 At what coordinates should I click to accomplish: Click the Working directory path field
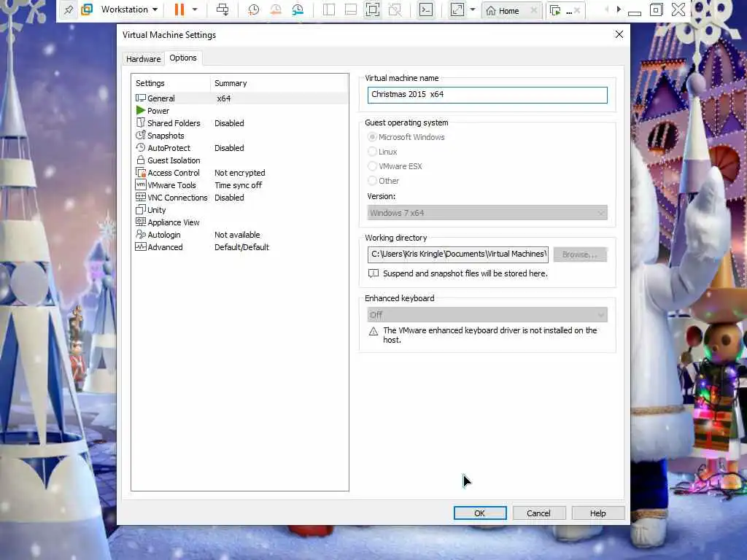coord(458,254)
